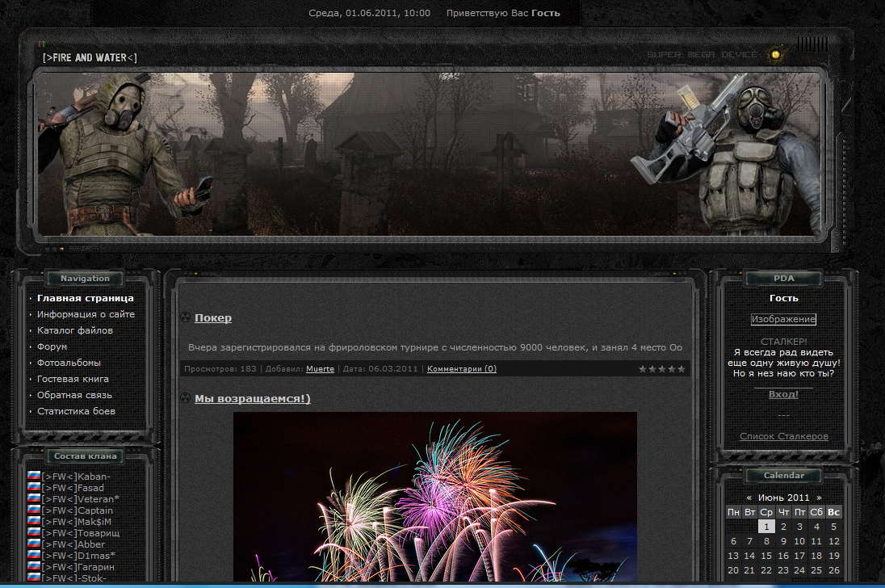The height and width of the screenshot is (588, 885).
Task: Click the Просмотров: 183 view count
Action: point(220,369)
